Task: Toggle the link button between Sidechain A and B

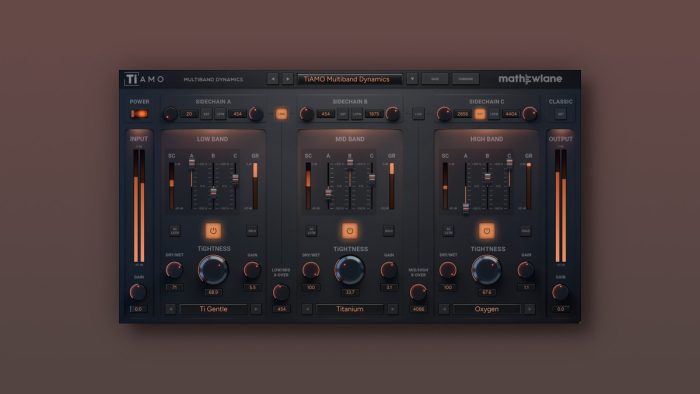Action: 281,114
